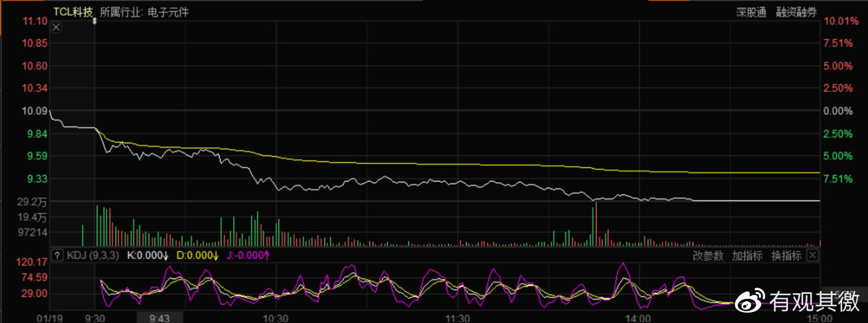Close the KDJ indicator panel

click(813, 255)
